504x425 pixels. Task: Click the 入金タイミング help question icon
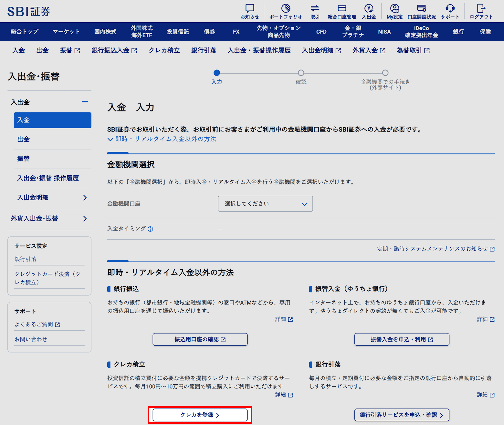click(x=150, y=229)
